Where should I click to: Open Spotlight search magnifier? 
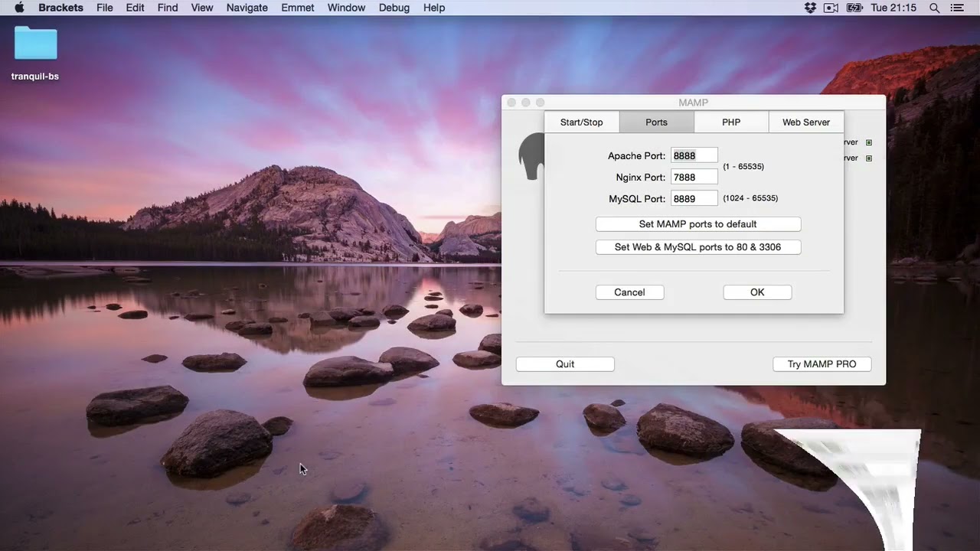[x=934, y=8]
